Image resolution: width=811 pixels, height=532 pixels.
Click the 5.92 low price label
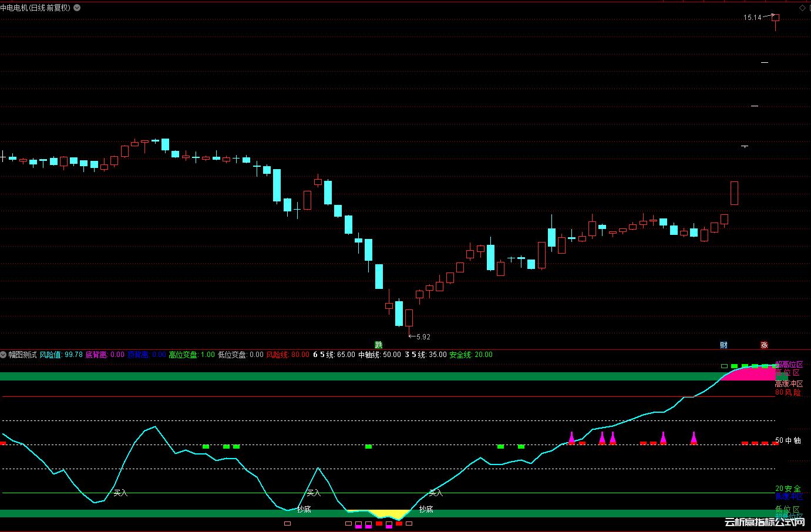(x=423, y=337)
